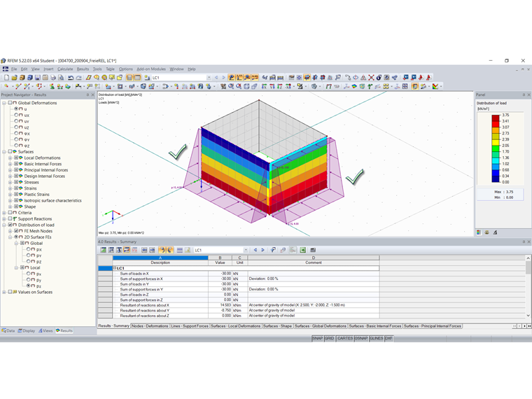Switch to Nodes - Deformations tab

[150, 326]
